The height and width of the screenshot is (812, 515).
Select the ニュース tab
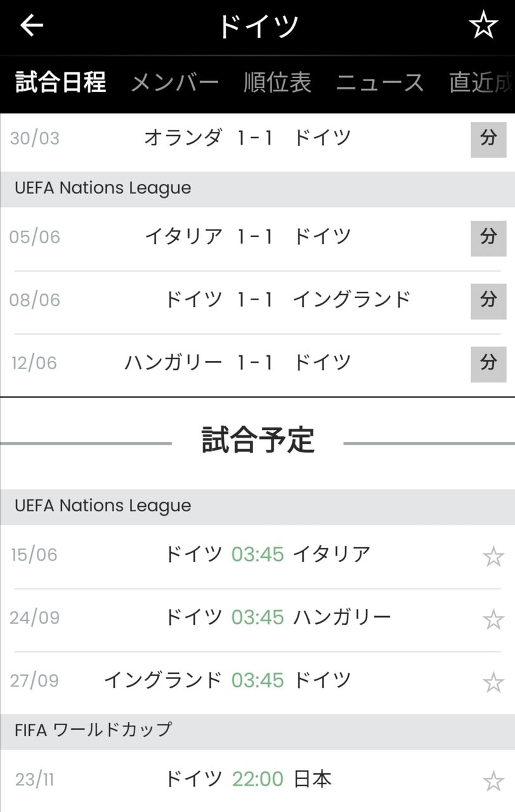pos(379,82)
